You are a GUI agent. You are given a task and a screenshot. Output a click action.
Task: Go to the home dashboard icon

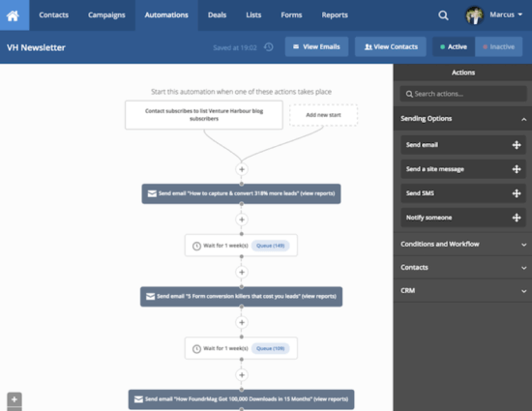pyautogui.click(x=13, y=15)
